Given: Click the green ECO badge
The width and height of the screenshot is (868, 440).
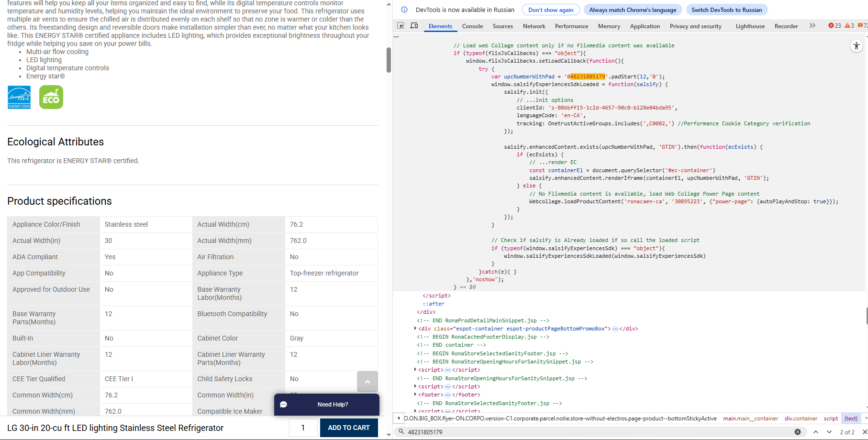Looking at the screenshot, I should 51,97.
